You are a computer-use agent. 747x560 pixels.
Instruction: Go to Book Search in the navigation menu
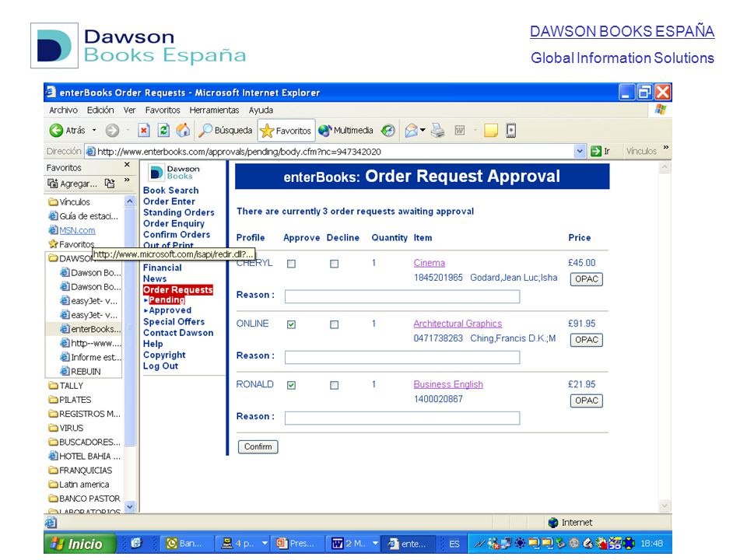[x=171, y=191]
